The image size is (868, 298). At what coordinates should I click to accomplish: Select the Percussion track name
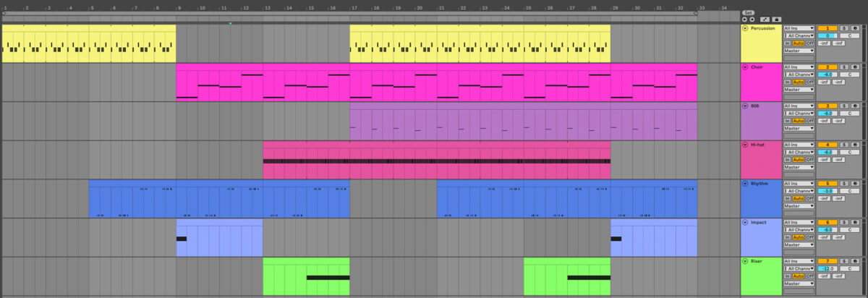tap(762, 28)
